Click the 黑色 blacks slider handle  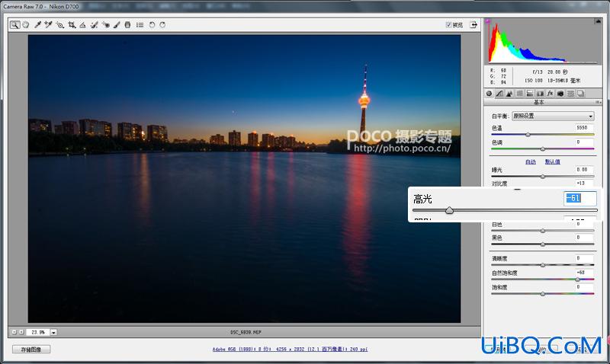coord(543,244)
